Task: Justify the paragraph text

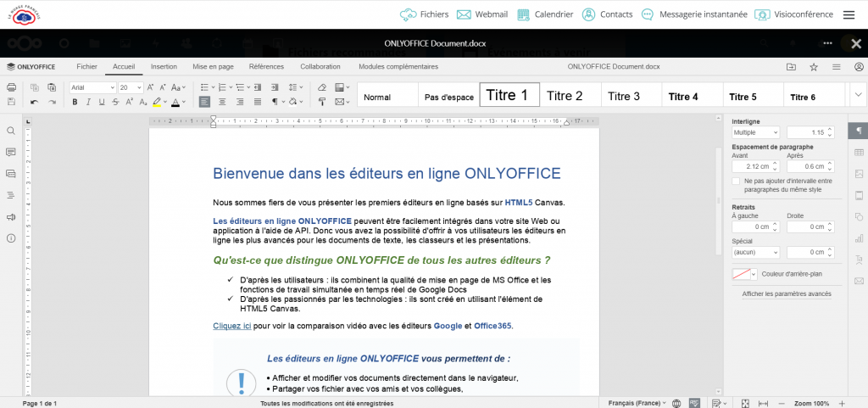Action: click(x=258, y=102)
